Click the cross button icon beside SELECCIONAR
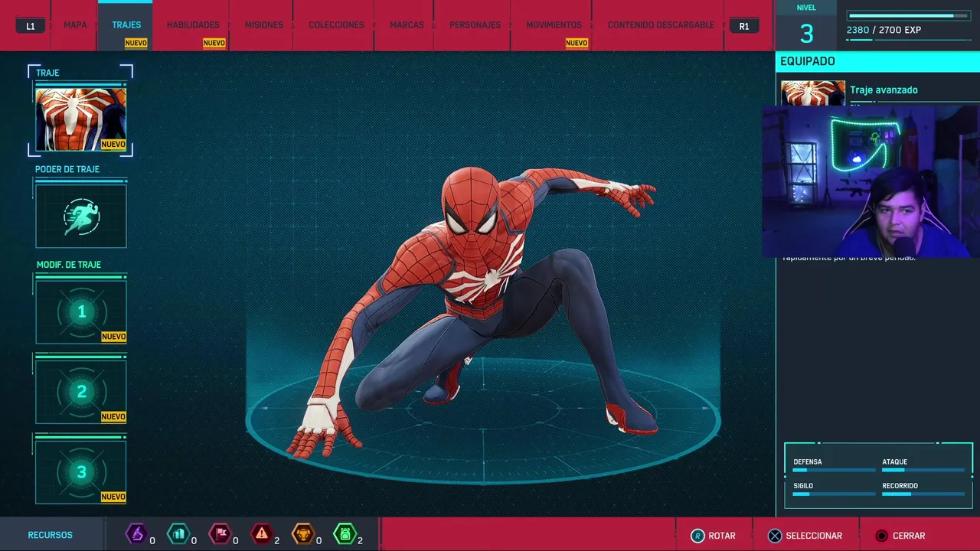 click(x=775, y=536)
